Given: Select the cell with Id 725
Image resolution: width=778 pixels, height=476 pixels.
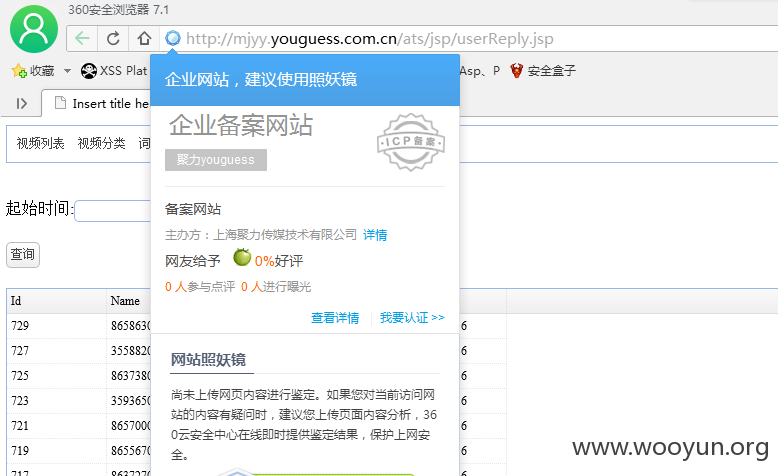Looking at the screenshot, I should pos(57,376).
